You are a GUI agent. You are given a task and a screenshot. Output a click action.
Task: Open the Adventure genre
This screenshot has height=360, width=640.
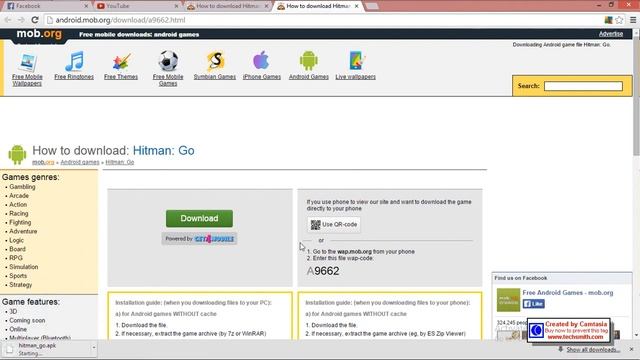pyautogui.click(x=23, y=231)
